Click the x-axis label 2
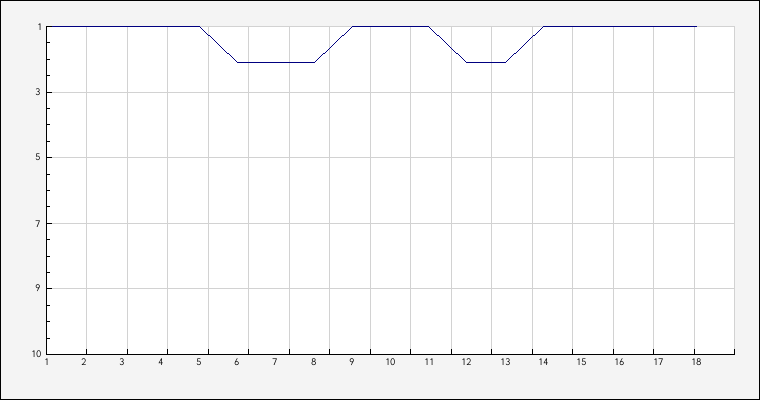 point(84,362)
